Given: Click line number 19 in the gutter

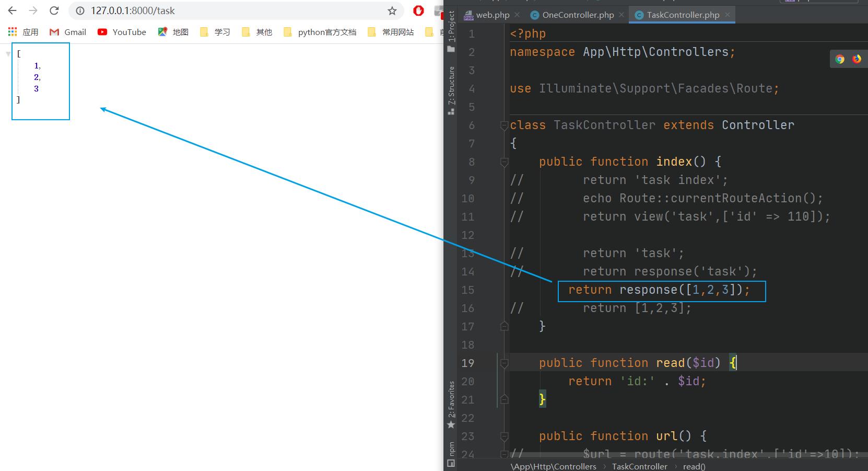Looking at the screenshot, I should pos(468,363).
